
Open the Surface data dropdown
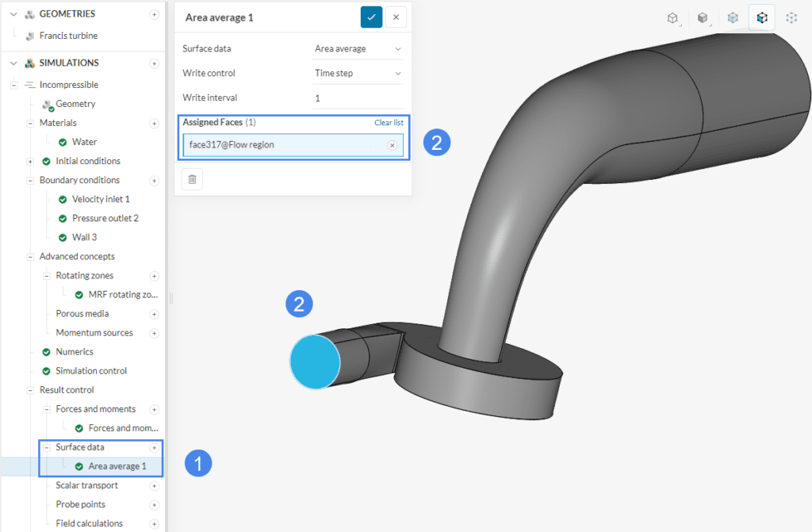(358, 48)
